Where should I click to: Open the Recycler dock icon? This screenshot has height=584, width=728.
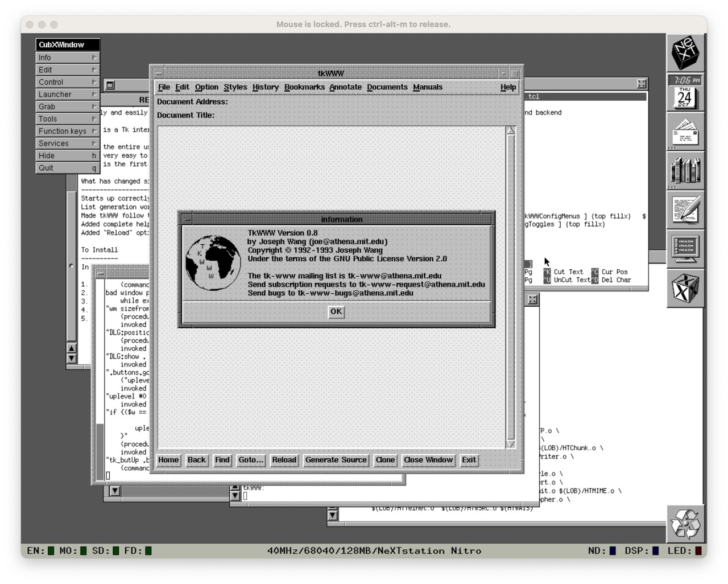(x=686, y=524)
